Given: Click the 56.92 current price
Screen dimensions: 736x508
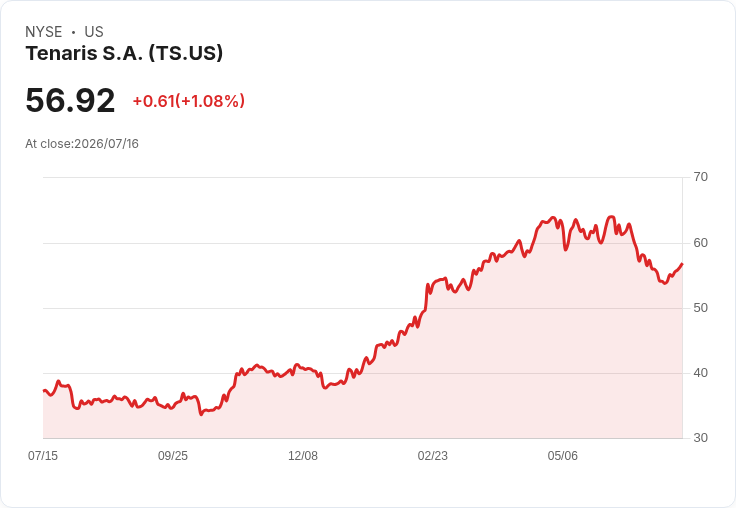Looking at the screenshot, I should (70, 100).
